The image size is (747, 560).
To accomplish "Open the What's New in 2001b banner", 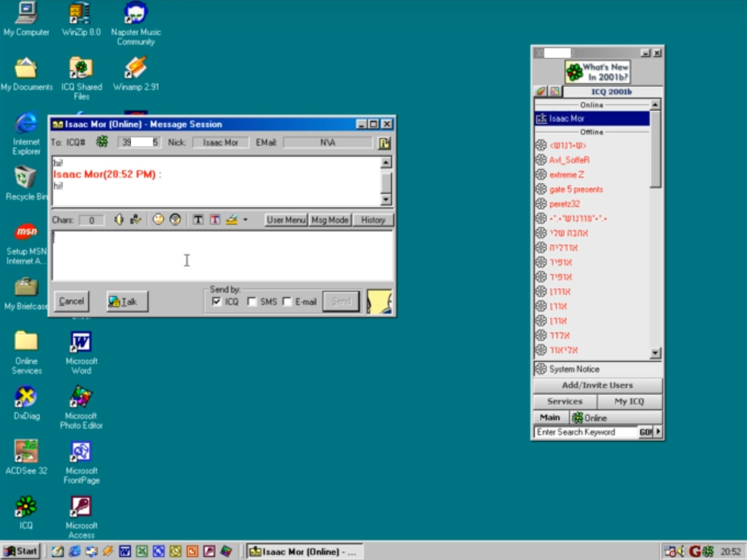I will coord(598,72).
